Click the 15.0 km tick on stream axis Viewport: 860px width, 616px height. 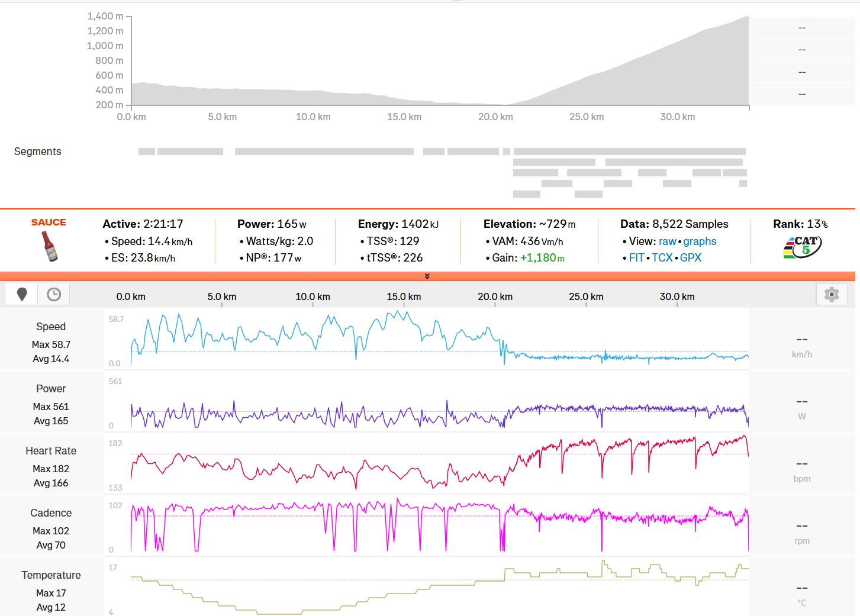[404, 297]
